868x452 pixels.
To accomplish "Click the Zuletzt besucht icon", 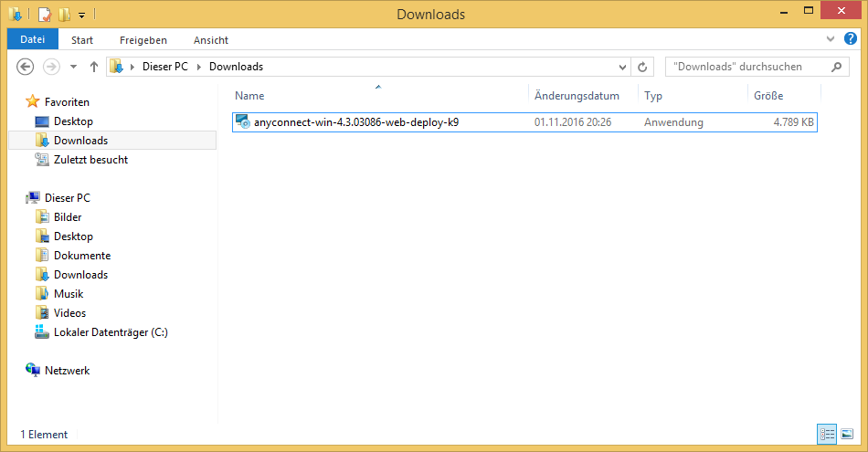I will point(42,159).
